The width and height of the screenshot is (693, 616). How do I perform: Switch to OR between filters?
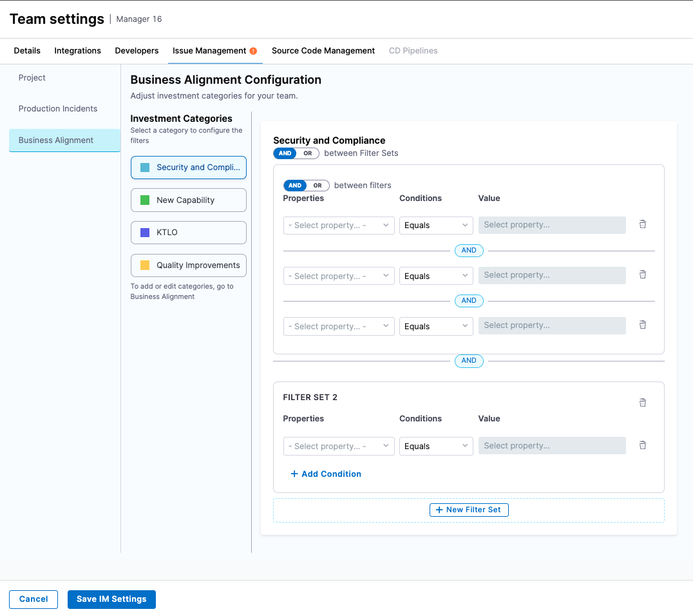coord(318,186)
